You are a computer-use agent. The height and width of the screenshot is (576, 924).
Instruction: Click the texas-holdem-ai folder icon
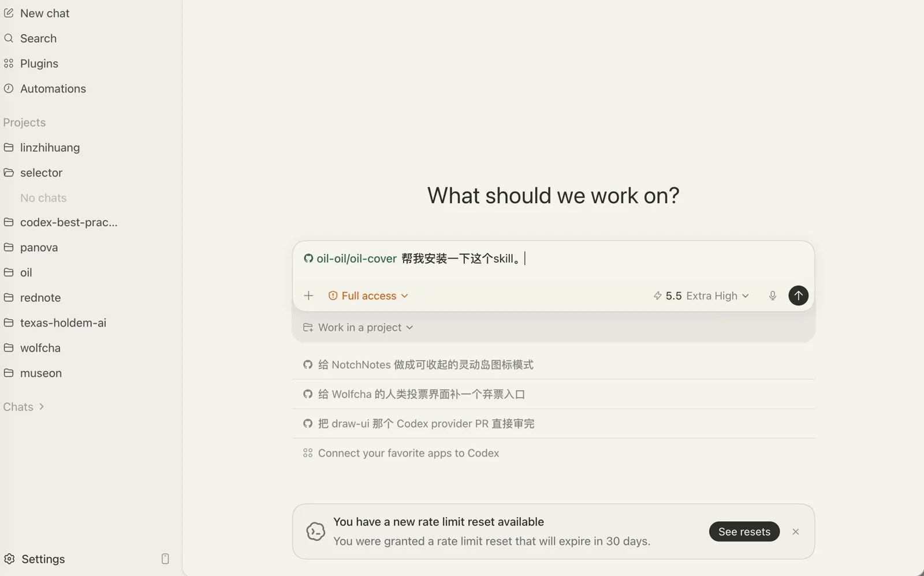(9, 323)
